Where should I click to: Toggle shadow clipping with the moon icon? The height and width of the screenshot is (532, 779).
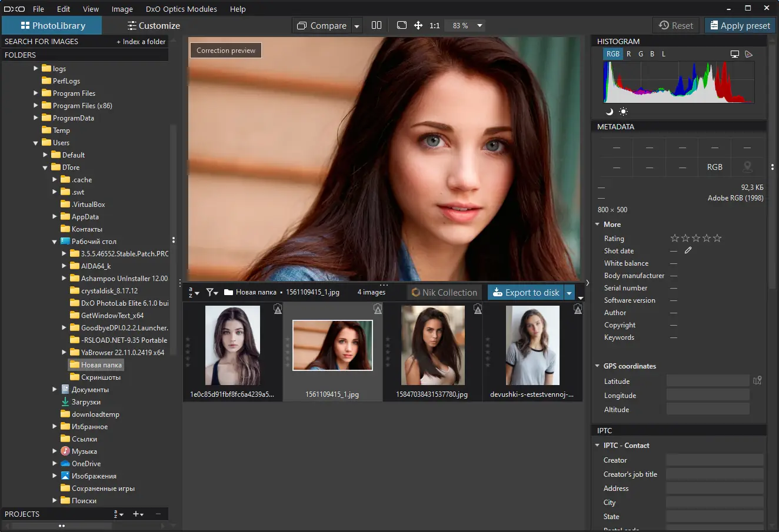tap(610, 111)
